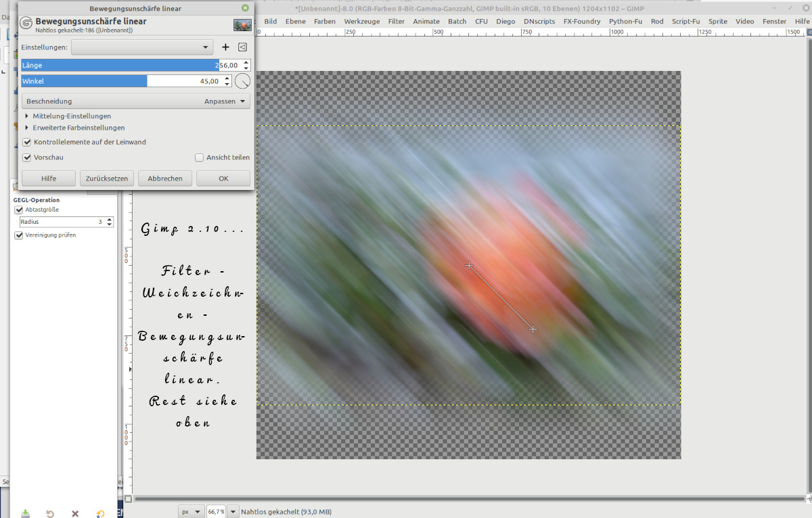Open the DNscripts menu
812x518 pixels.
coord(539,21)
